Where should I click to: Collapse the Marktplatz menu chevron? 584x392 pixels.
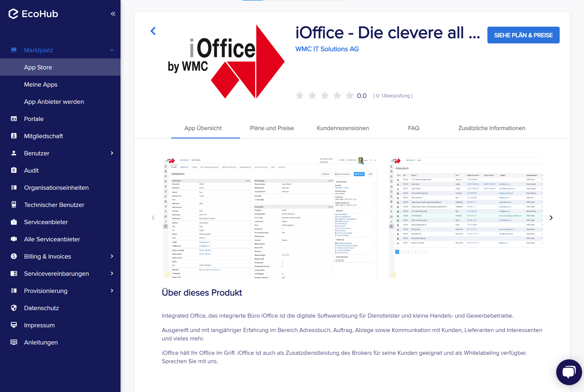[x=112, y=50]
